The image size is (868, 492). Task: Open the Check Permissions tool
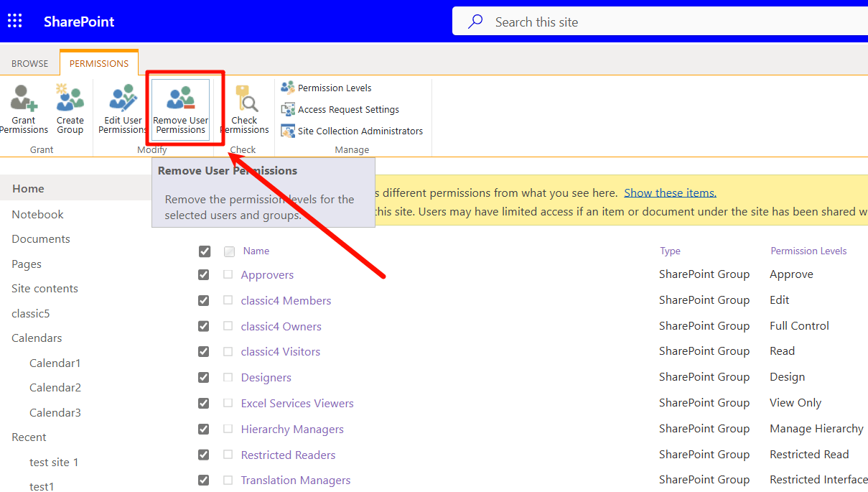[244, 109]
